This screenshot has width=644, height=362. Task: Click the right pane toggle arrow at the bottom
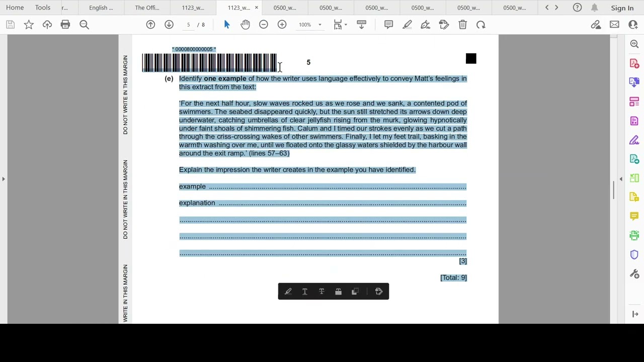[x=635, y=314]
